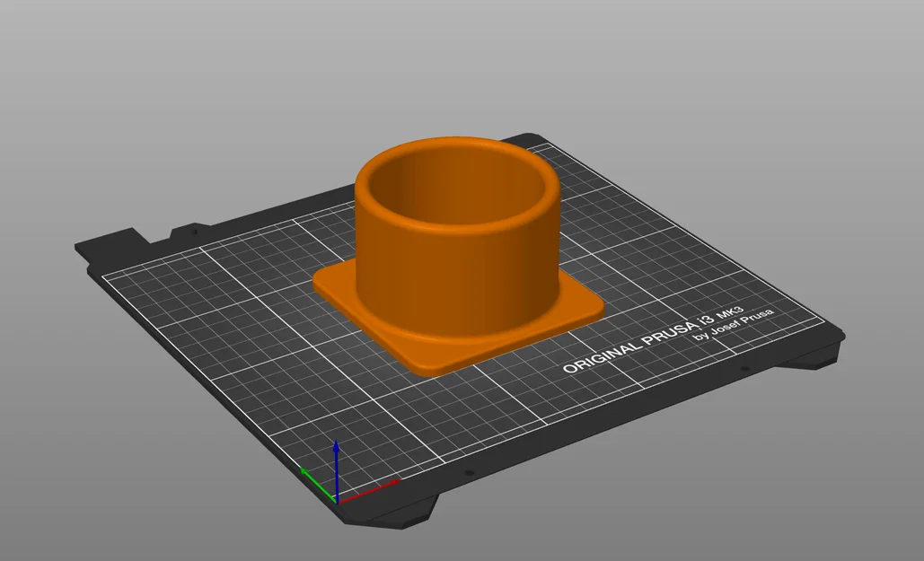Image resolution: width=924 pixels, height=561 pixels.
Task: Click the small hole near the bed notch
Action: coord(194,232)
